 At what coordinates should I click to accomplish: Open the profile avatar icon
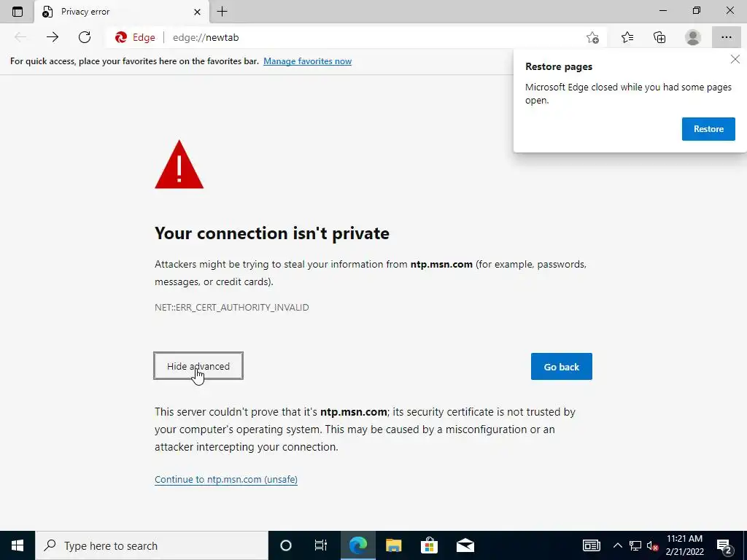pos(693,37)
